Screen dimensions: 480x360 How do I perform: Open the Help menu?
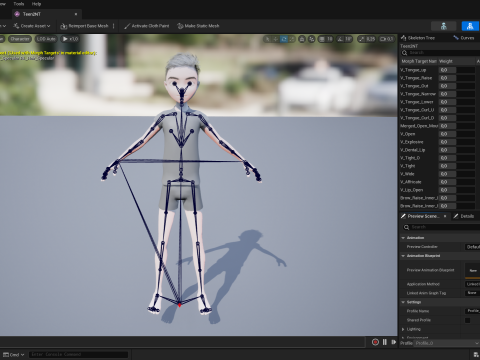click(x=36, y=4)
